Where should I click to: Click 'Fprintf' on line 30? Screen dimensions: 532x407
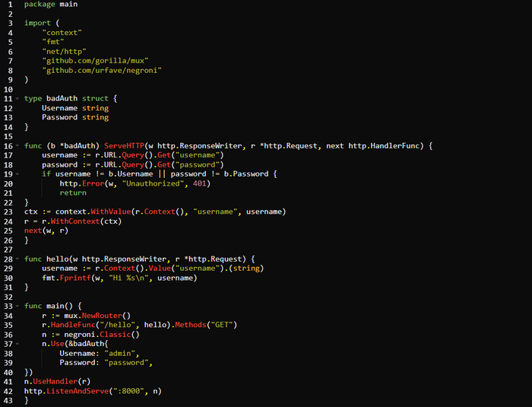click(75, 278)
